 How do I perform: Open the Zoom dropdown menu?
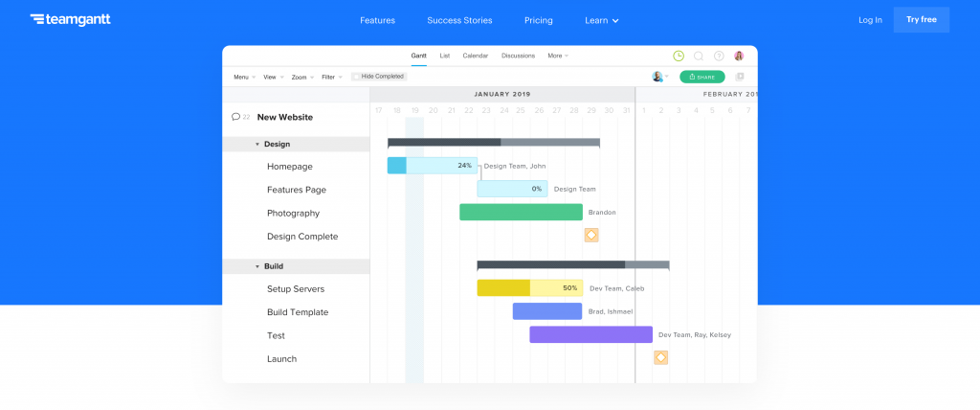click(302, 77)
